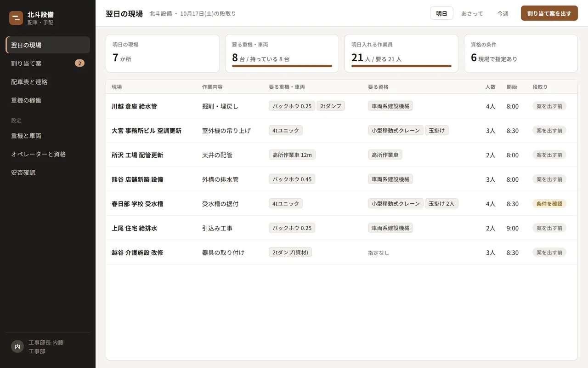Screen dimensions: 588x368
Task: Click the 北斗設備 logo icon
Action: 16,18
